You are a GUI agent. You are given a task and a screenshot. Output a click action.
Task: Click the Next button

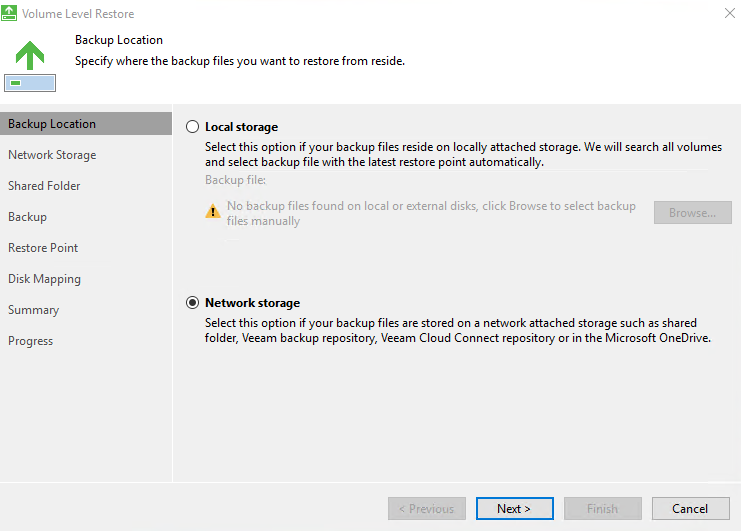514,509
